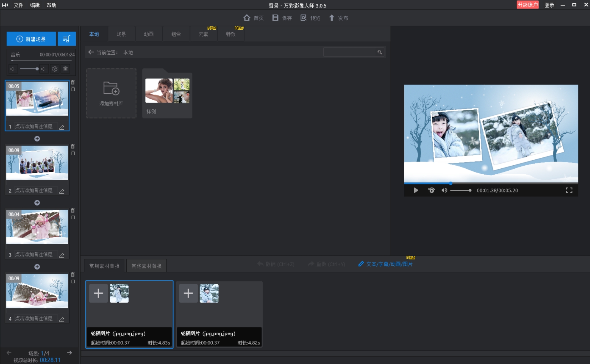Open the 文件 menu
This screenshot has height=364, width=590.
18,5
